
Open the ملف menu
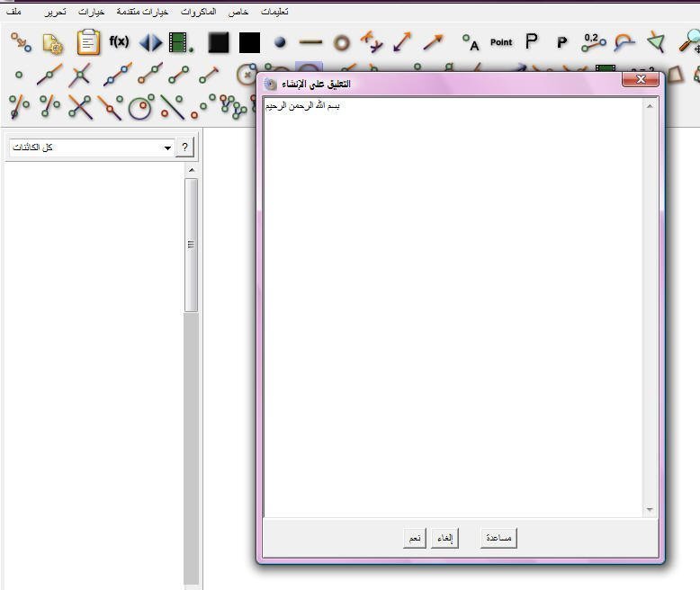point(13,12)
